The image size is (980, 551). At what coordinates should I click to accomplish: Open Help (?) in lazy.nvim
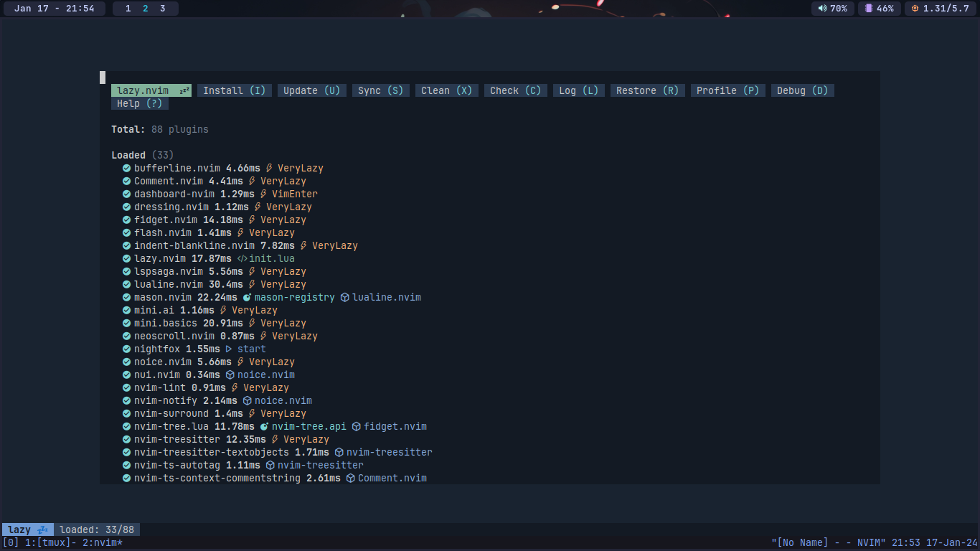pos(140,103)
